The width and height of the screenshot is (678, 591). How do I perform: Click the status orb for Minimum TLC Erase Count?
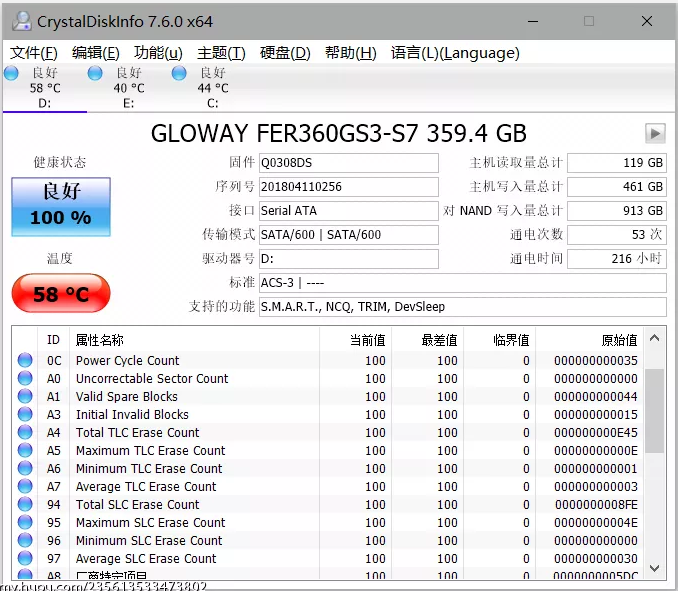tap(25, 468)
